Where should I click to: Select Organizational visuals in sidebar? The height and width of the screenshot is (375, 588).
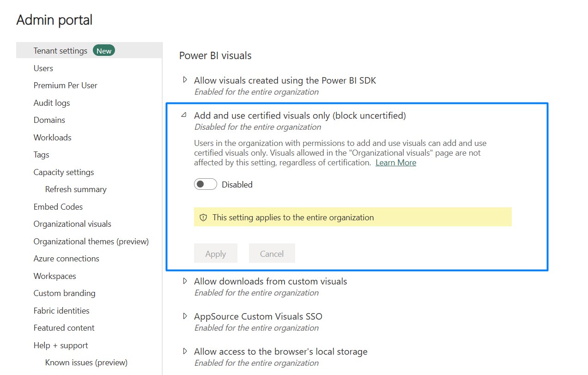click(73, 224)
